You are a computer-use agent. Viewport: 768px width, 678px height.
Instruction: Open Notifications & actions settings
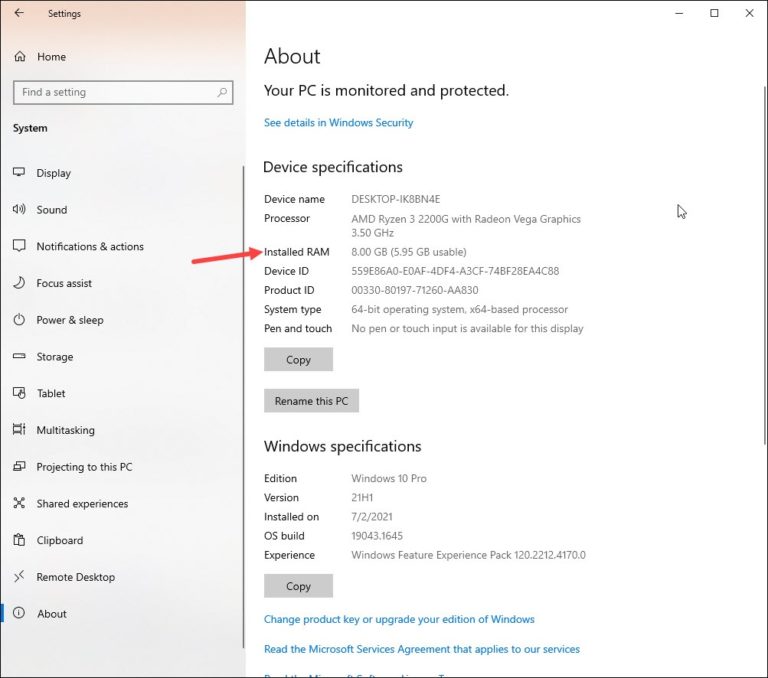tap(90, 247)
